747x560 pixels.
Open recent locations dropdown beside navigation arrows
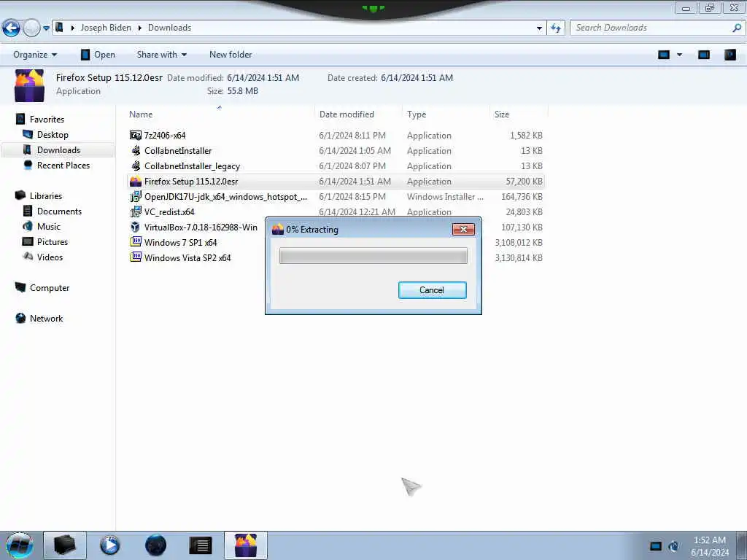[46, 28]
